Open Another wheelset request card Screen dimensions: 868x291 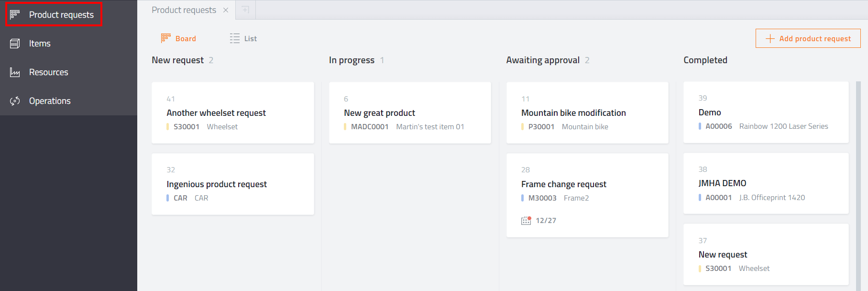216,113
